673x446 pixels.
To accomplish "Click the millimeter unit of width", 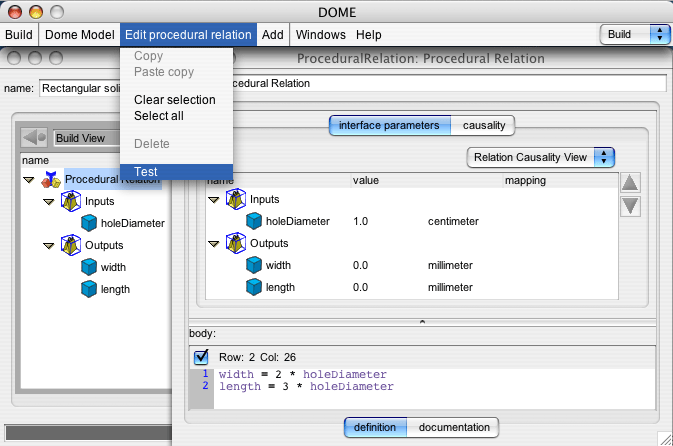I will [450, 265].
